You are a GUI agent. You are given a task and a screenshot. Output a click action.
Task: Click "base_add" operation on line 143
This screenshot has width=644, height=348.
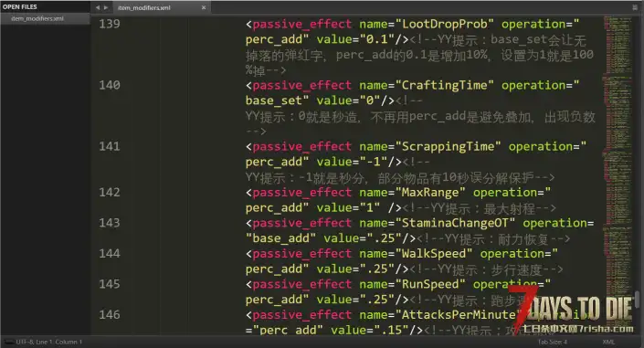(x=281, y=238)
